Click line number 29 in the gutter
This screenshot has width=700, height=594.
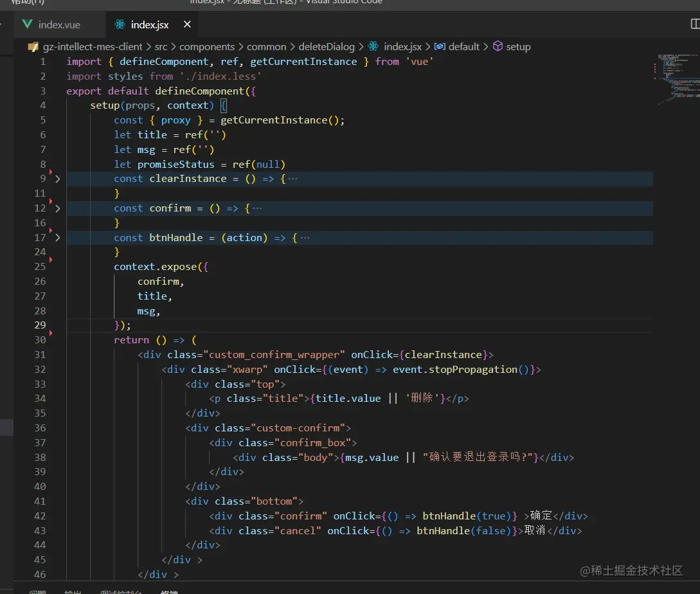39,325
